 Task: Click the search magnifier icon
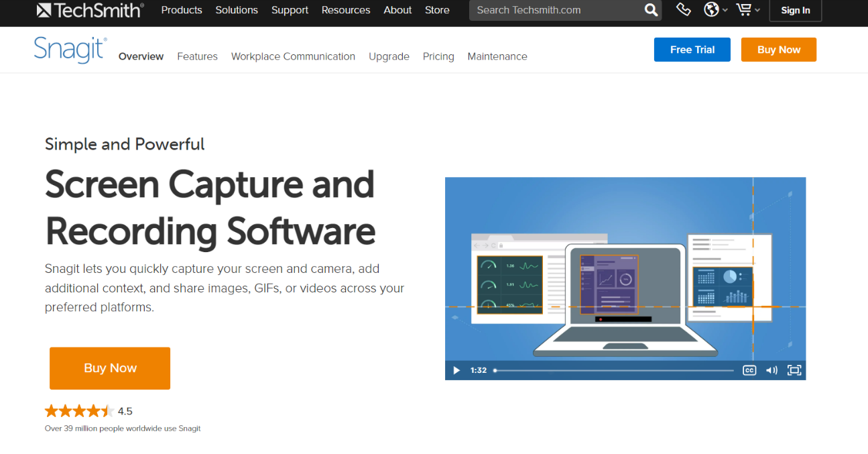pos(651,10)
